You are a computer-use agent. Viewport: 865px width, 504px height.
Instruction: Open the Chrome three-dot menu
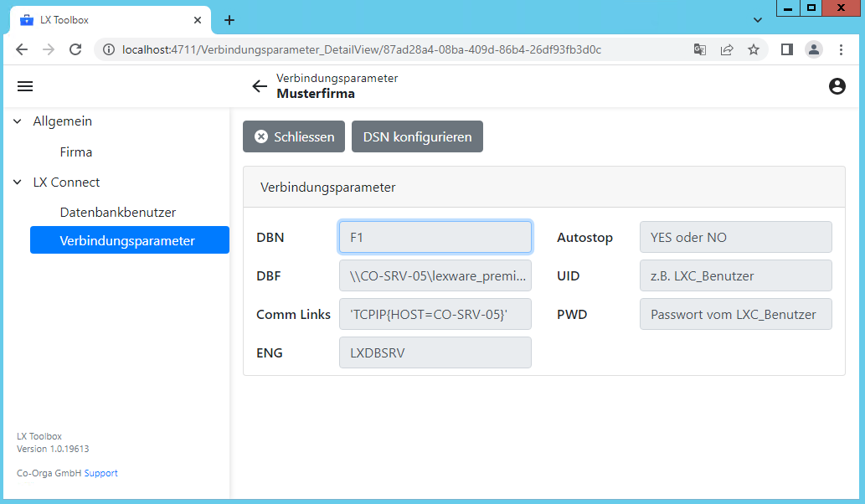(841, 49)
